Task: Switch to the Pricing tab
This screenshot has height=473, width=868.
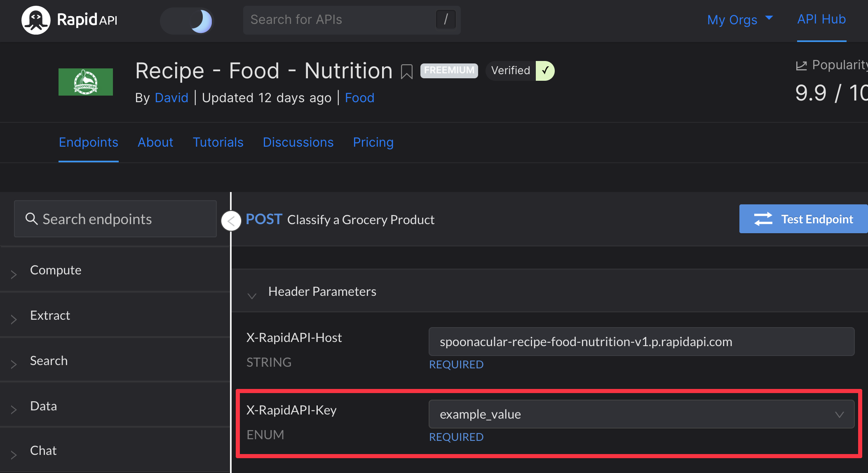Action: (x=374, y=142)
